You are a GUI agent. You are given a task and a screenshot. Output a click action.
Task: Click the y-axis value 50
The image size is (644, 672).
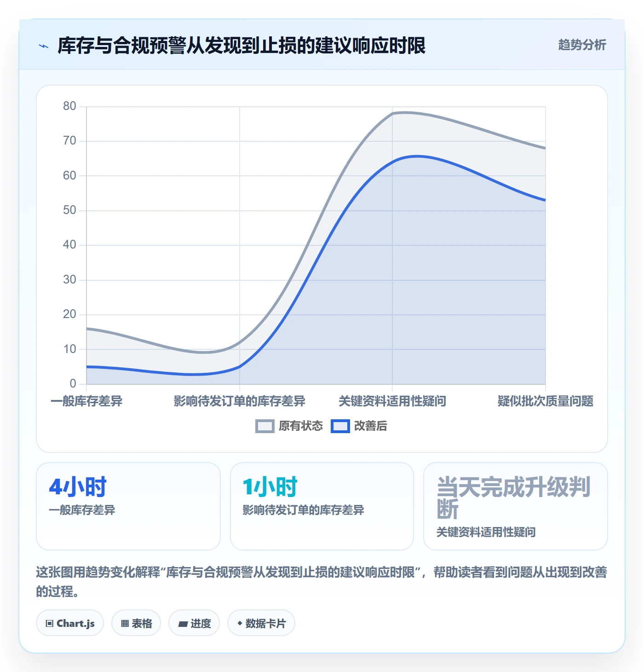pyautogui.click(x=69, y=210)
